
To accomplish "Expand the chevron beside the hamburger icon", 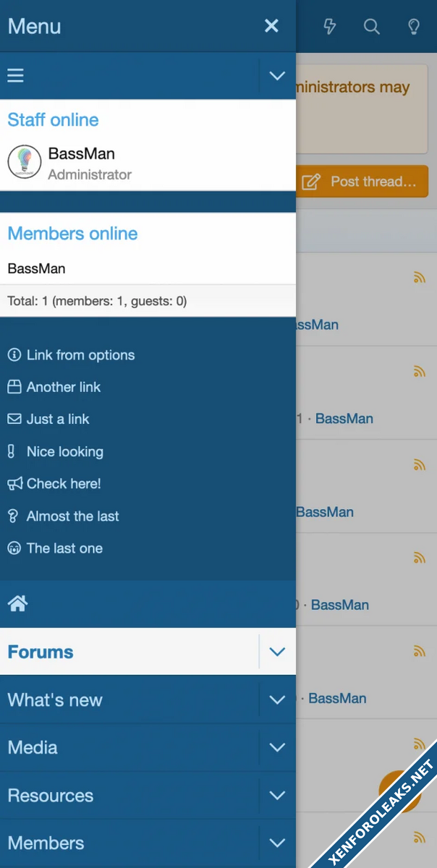I will click(277, 75).
